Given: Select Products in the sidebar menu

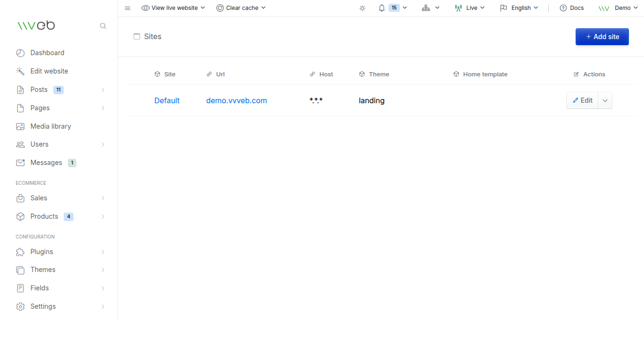Looking at the screenshot, I should (x=43, y=216).
